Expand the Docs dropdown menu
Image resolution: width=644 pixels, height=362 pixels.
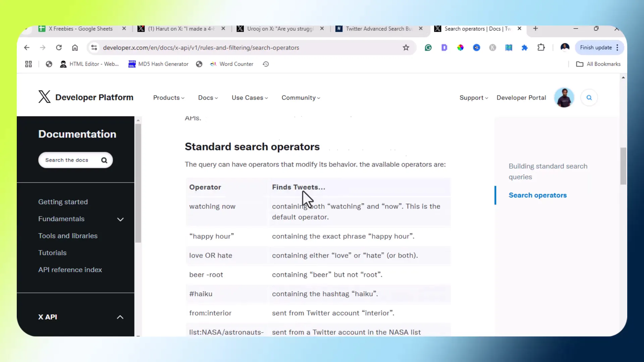[x=208, y=98]
